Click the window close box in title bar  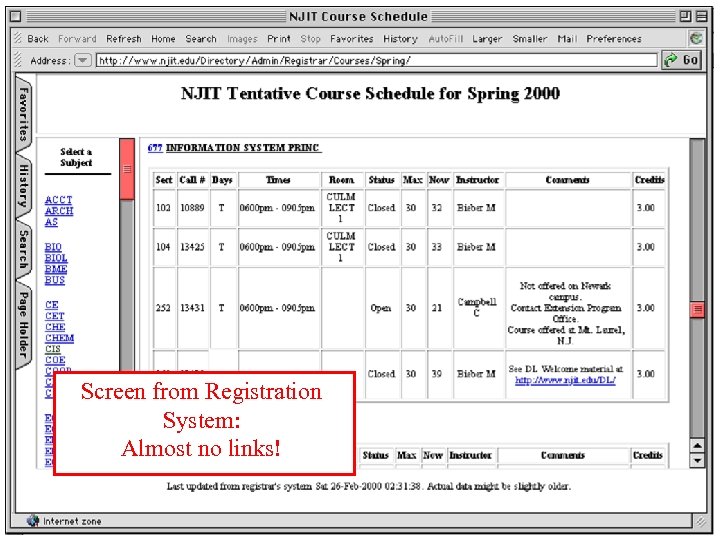[x=16, y=17]
